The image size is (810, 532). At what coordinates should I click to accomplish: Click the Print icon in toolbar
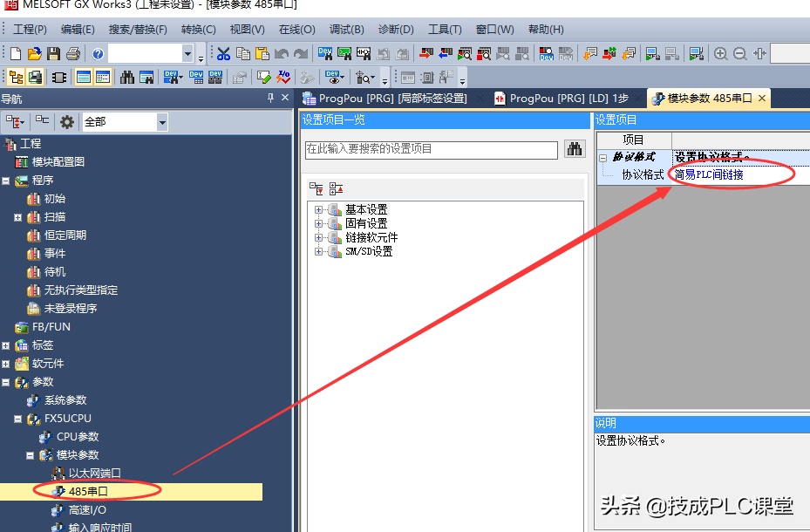(73, 54)
